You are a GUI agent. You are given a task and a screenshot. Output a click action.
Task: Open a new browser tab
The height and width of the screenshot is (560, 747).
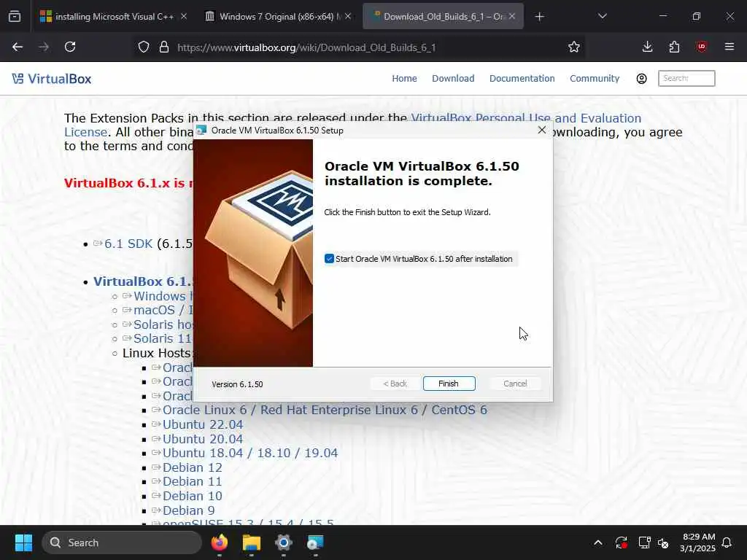coord(539,17)
